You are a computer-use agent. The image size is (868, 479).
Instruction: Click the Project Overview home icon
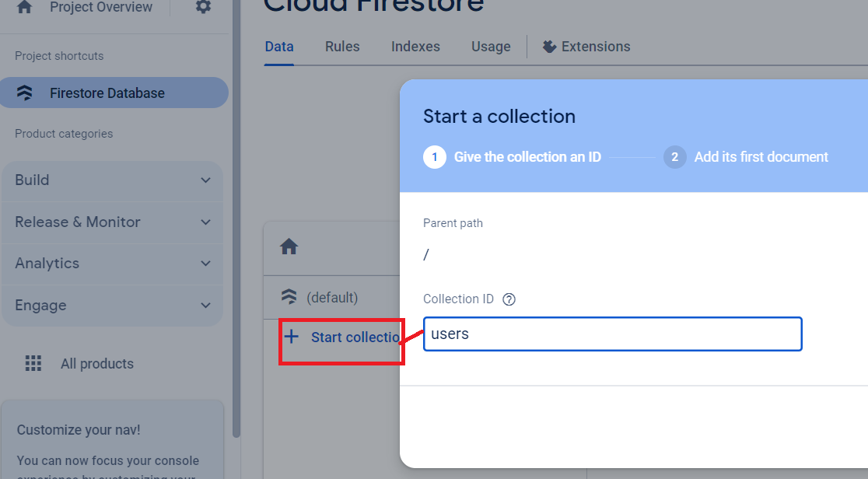pos(25,7)
